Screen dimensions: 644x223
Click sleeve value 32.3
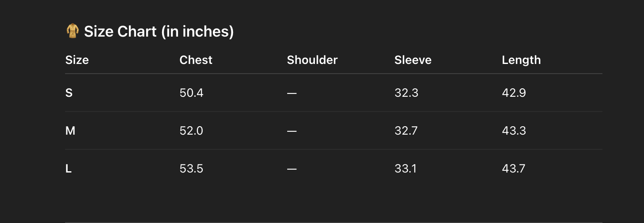[x=406, y=93]
